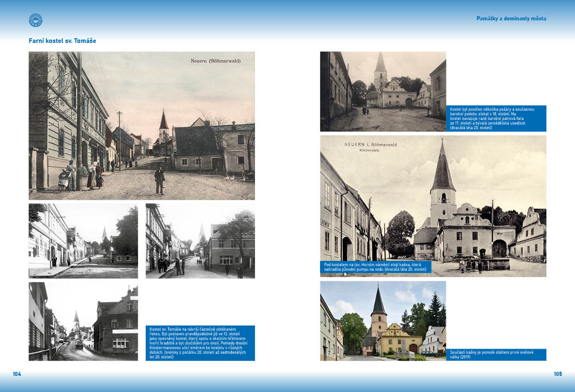Screen dimensions: 575x392
Task: Click the 'Památky a dominanty města' header title
Action: coord(511,18)
